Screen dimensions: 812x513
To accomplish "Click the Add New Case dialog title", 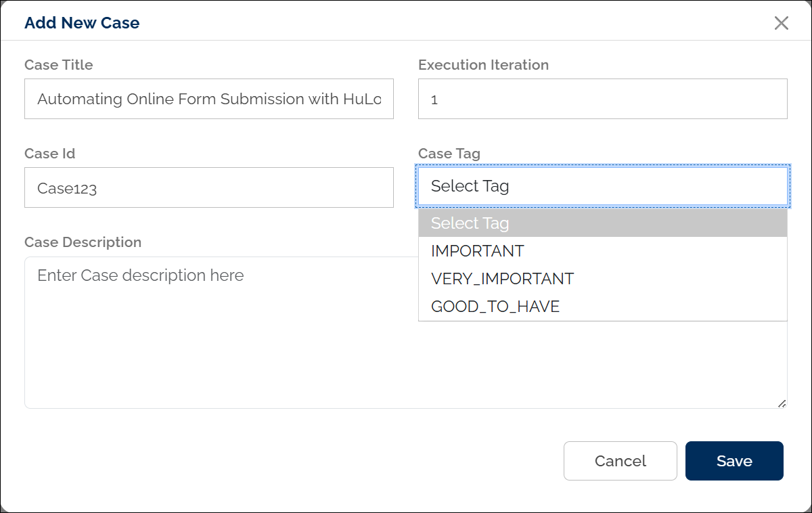I will [82, 22].
